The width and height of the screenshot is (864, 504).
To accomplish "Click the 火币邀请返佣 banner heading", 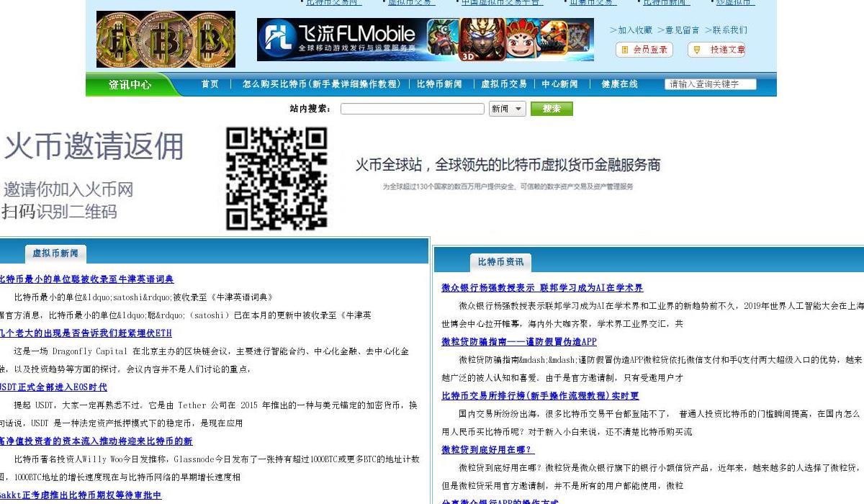I will pos(94,146).
